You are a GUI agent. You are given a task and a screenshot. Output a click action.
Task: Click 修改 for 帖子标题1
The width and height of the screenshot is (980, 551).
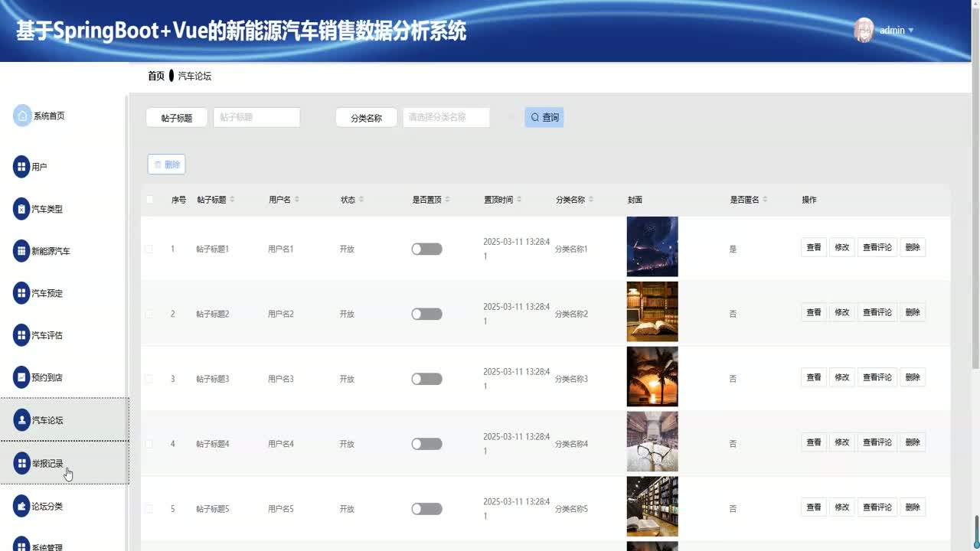842,247
